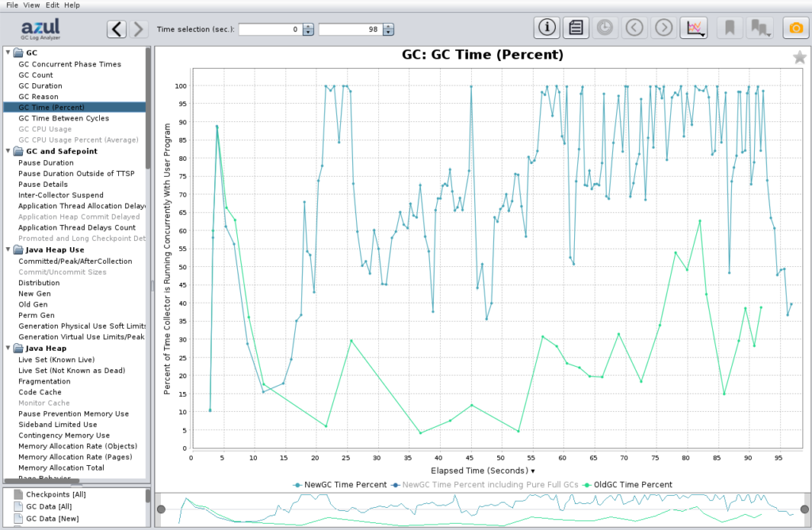The image size is (812, 530).
Task: Expand the GC and Safepoint section arrow
Action: pos(9,151)
